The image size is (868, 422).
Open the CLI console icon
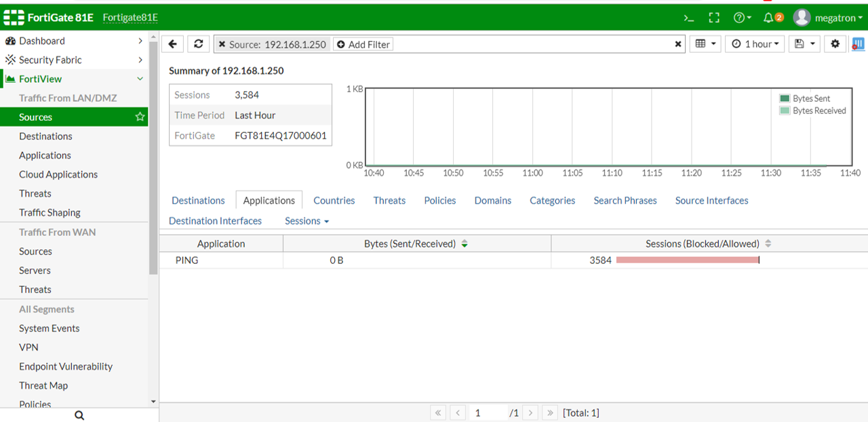tap(689, 18)
